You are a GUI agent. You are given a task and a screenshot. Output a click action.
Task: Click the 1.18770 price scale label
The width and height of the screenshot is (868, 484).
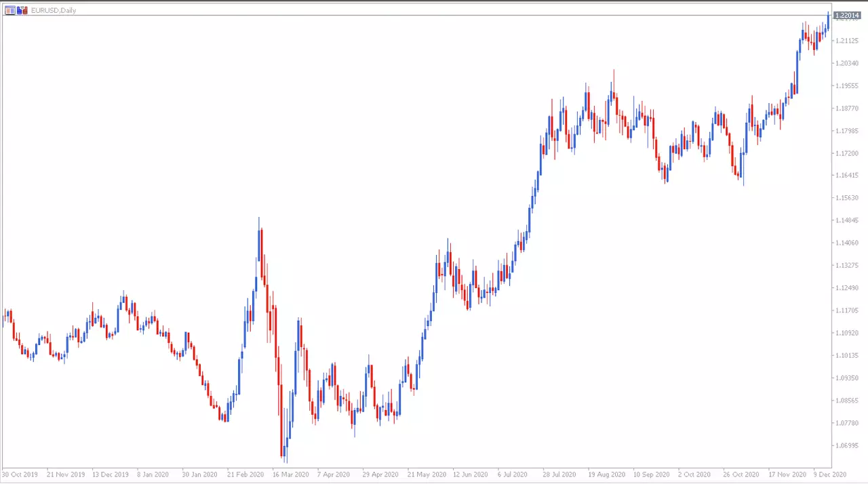tap(848, 108)
